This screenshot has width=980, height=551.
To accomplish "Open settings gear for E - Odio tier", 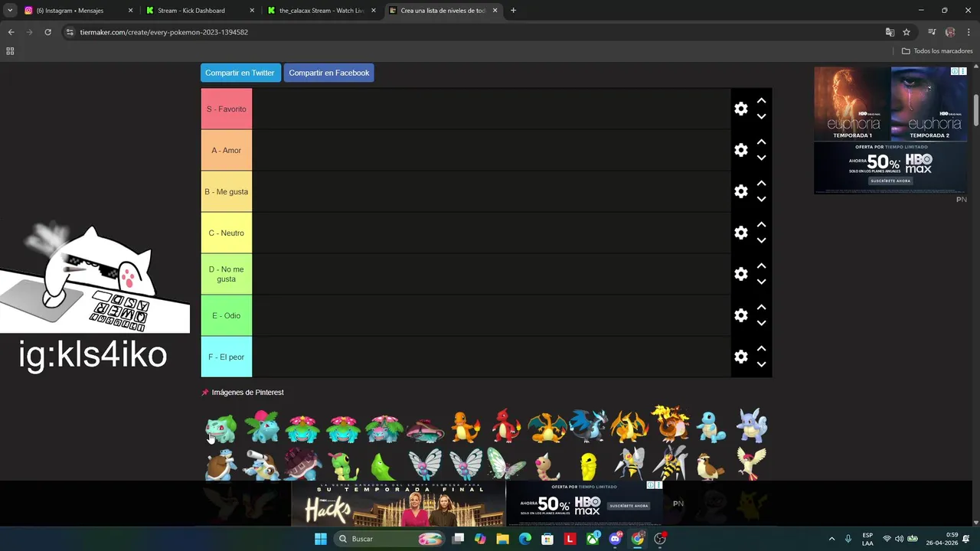I will coord(740,315).
